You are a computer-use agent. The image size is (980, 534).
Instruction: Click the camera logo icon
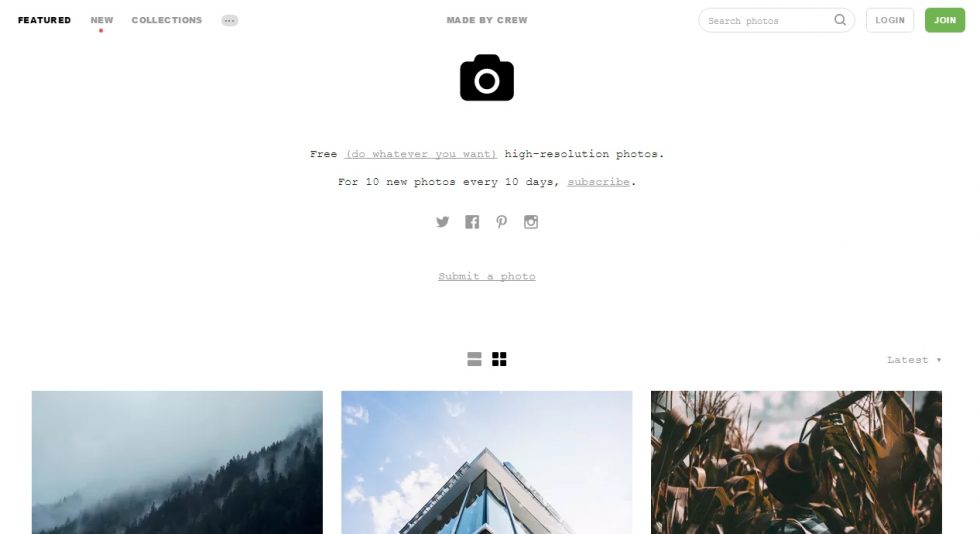pyautogui.click(x=487, y=78)
